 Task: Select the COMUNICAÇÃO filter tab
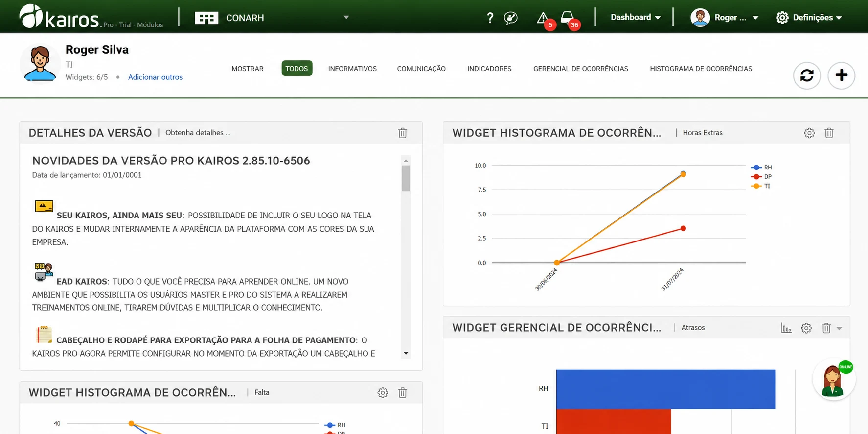pyautogui.click(x=421, y=69)
